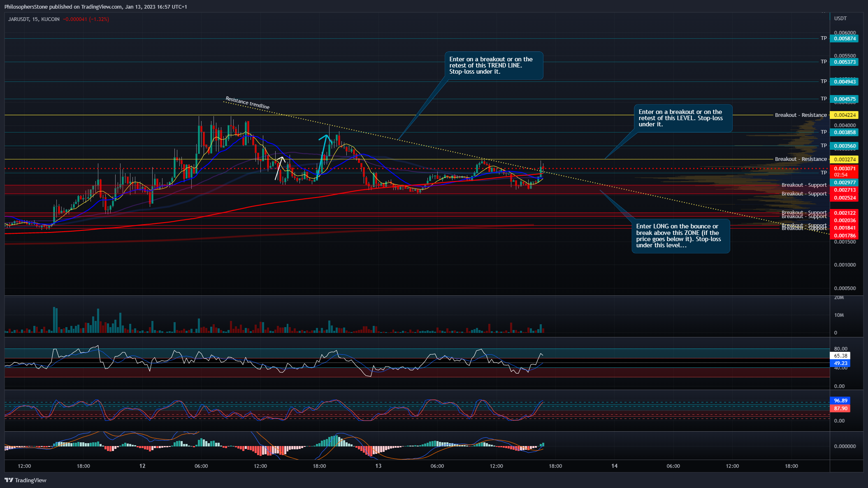868x488 pixels.
Task: Select the JARUSDT, 15, KUCOIN symbol label
Action: pyautogui.click(x=34, y=19)
